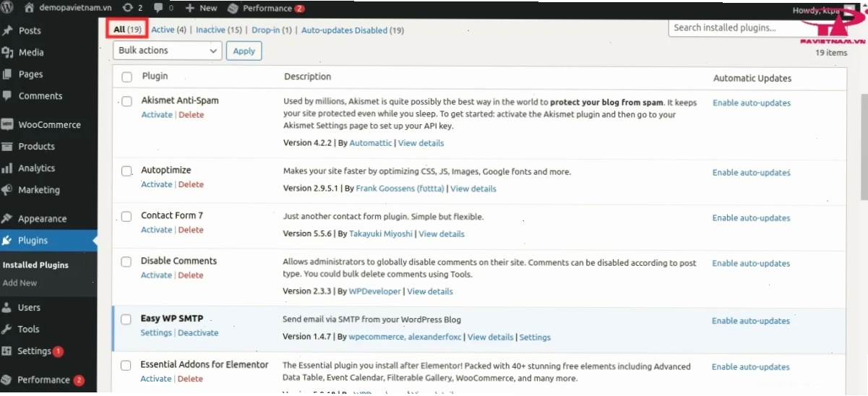Open Installed Plugins submenu item

(x=35, y=265)
